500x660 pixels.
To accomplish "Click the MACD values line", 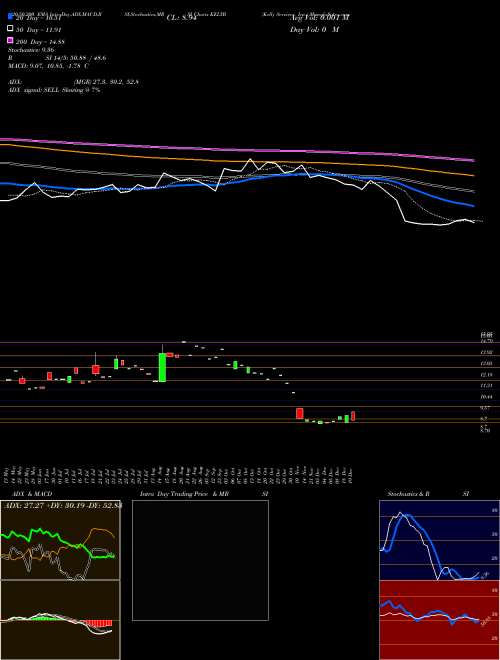I will 48,66.
